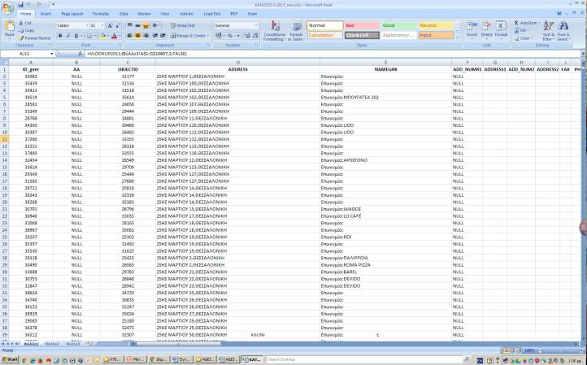This screenshot has height=365, width=587.
Task: Save the workbook from the quick access toolbar
Action: pyautogui.click(x=21, y=4)
